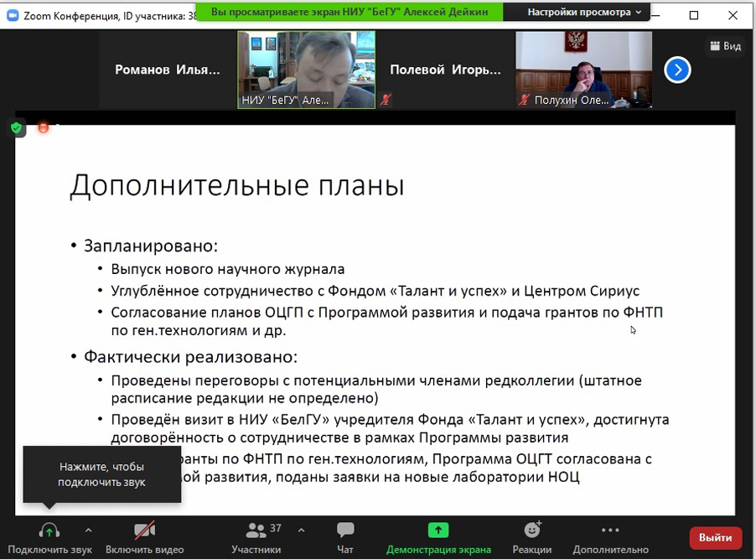This screenshot has width=756, height=559.
Task: Select the Романов Илья participant tile
Action: [x=168, y=70]
